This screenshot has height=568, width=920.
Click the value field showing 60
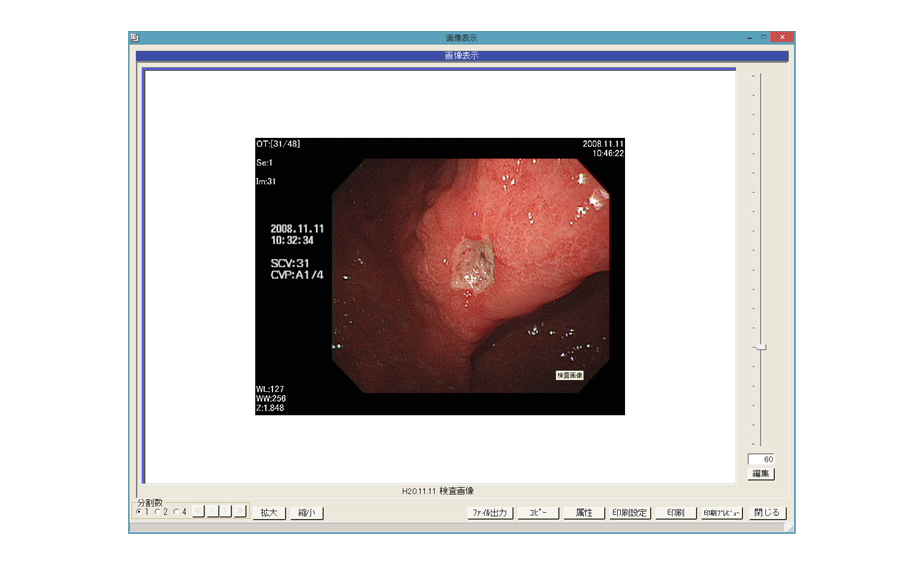(761, 459)
